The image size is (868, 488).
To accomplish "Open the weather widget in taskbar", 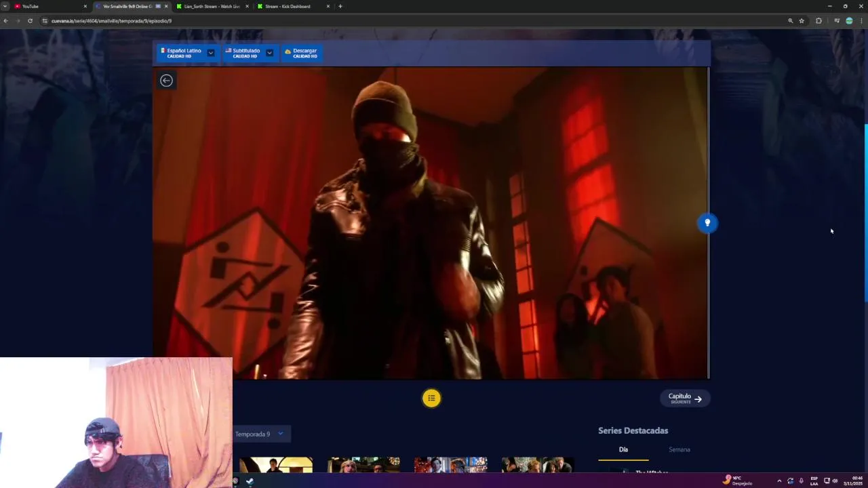I will [x=738, y=481].
